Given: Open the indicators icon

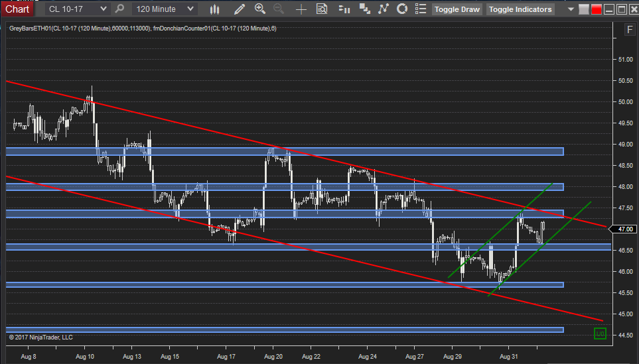Looking at the screenshot, I should coord(383,9).
